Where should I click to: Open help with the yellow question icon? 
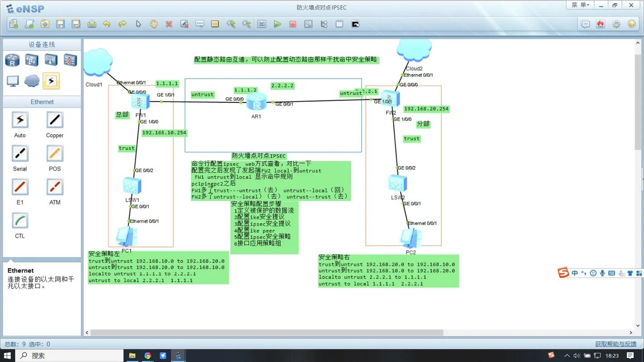pyautogui.click(x=632, y=24)
